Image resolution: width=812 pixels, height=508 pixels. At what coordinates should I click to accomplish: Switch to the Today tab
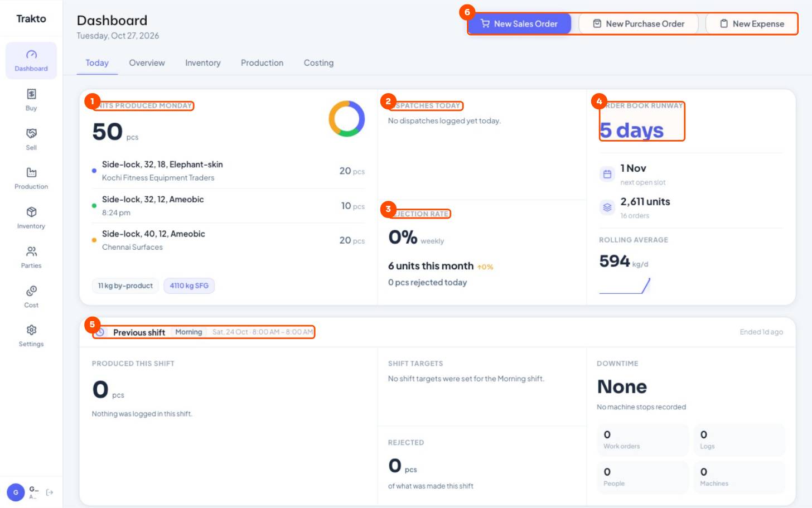97,63
